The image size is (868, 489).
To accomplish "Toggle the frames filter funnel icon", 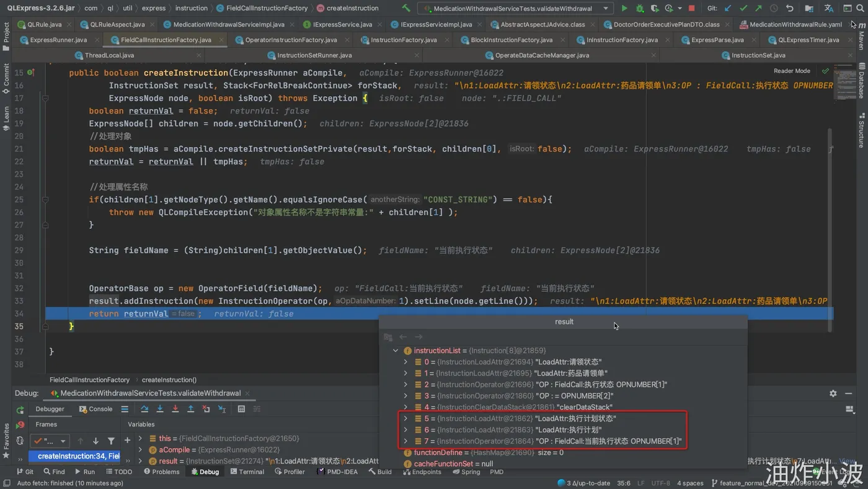I will (x=111, y=441).
